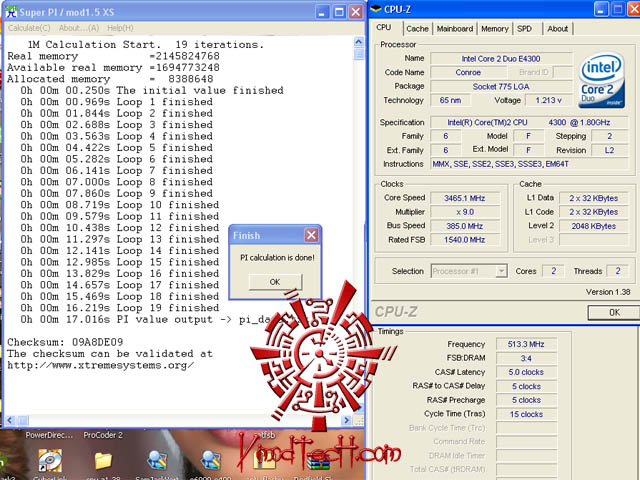Click the Super PI vertical scrollbar thumb

coord(359,54)
